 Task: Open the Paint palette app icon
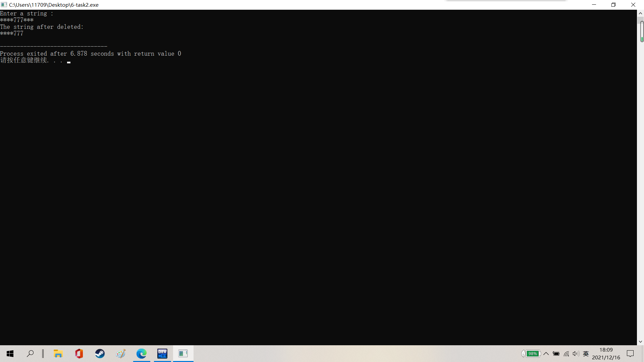click(x=121, y=354)
